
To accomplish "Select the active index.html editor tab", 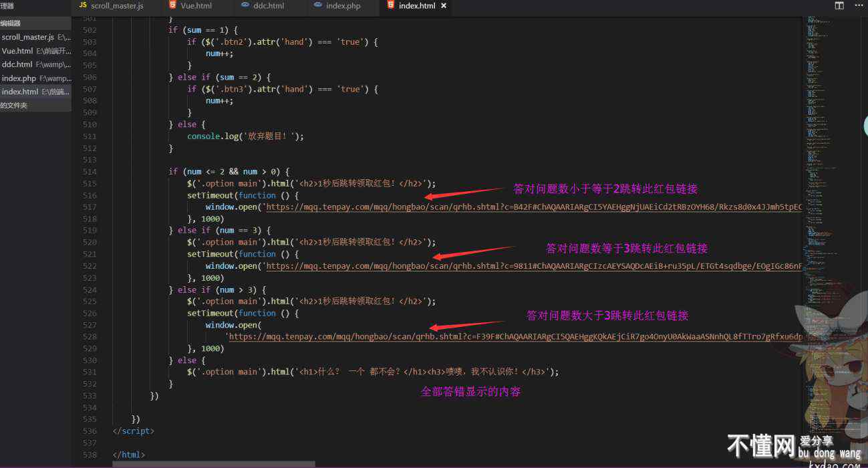I will pos(410,5).
